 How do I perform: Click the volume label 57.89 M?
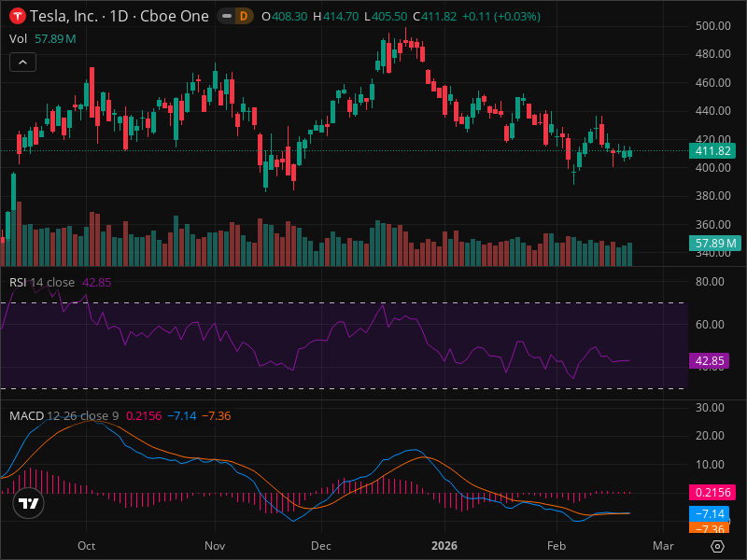pos(715,244)
